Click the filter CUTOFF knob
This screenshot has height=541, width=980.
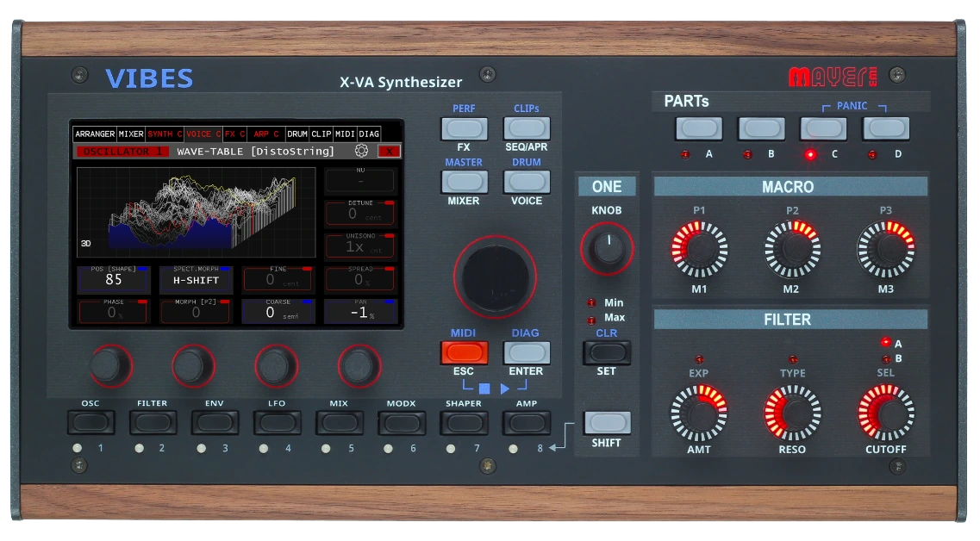click(886, 412)
